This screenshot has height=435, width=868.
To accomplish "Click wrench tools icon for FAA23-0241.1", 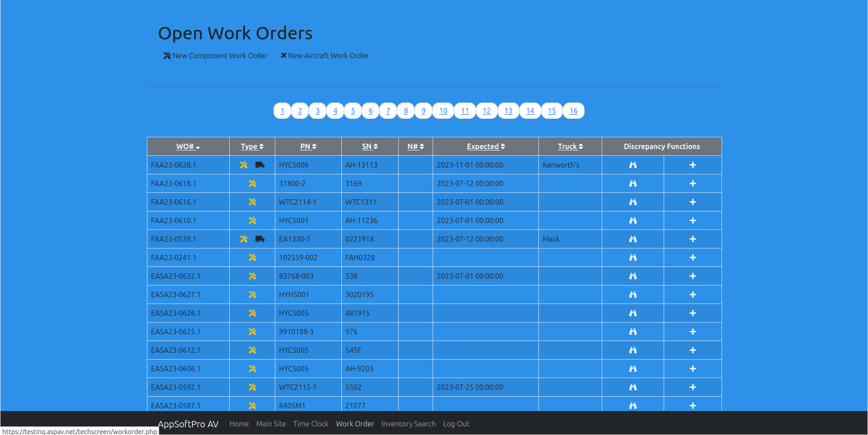I will (x=252, y=257).
